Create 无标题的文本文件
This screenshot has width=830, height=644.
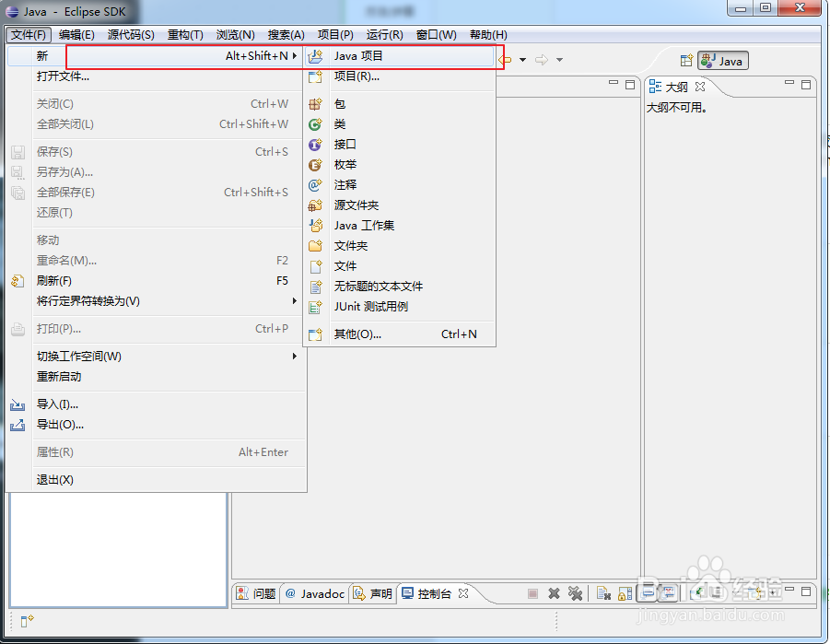click(400, 287)
